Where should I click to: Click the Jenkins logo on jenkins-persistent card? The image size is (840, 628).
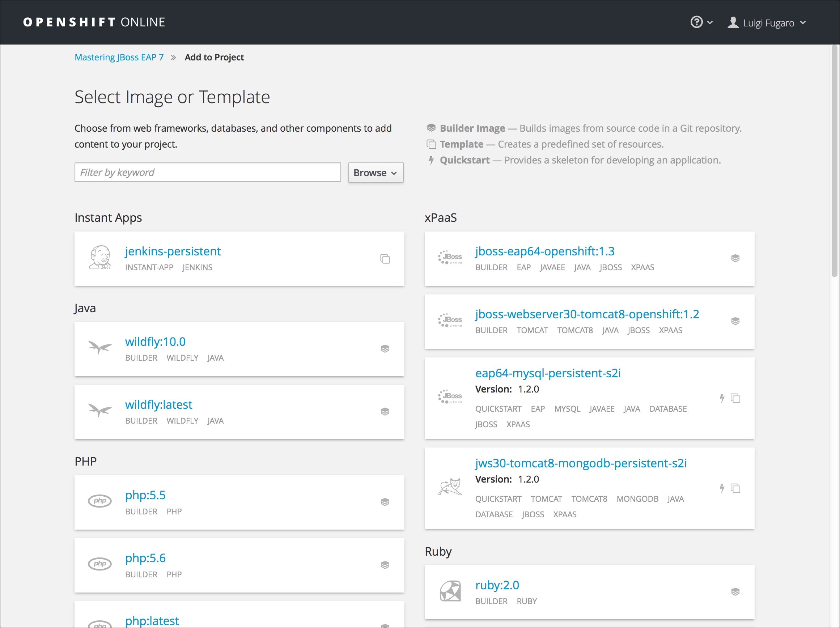point(100,258)
